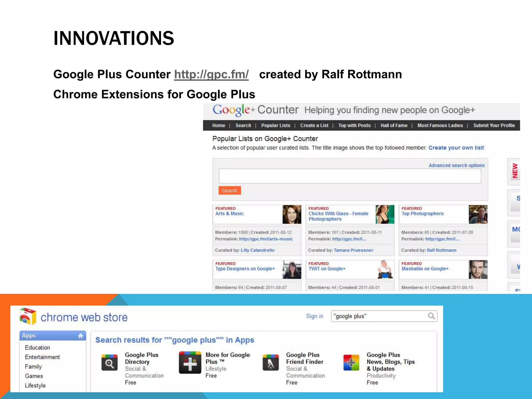Open curator Tamara Pruessner's profile
The image size is (532, 399).
coord(354,250)
